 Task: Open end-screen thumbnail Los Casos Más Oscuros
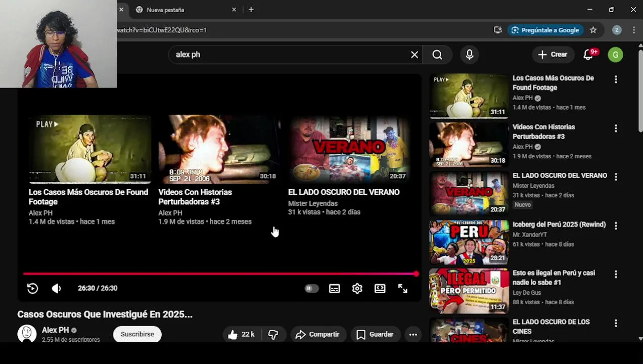[x=89, y=149]
